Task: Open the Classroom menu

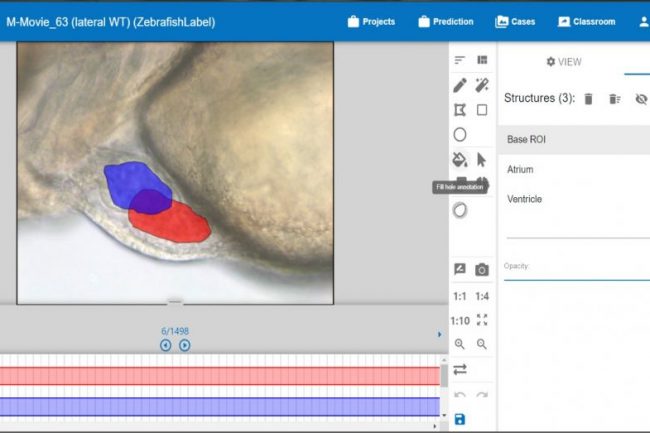Action: click(587, 22)
